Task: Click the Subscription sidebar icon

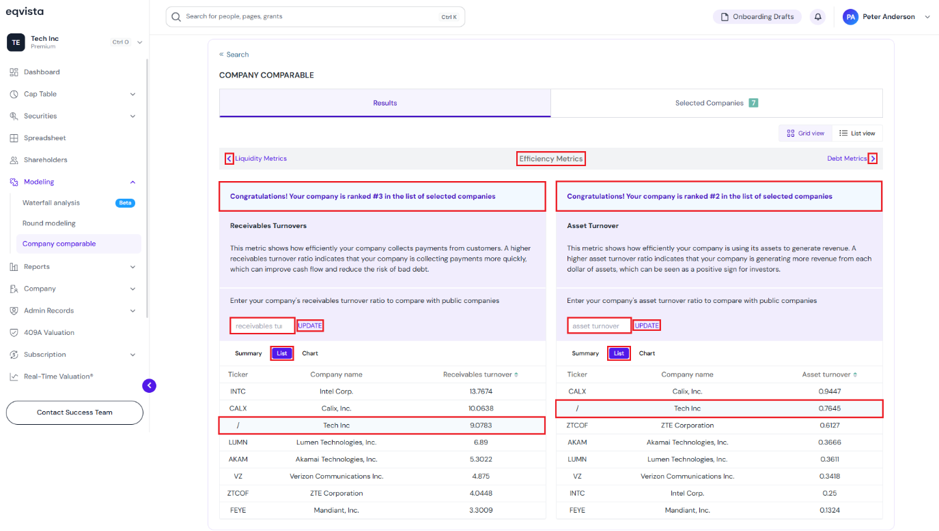Action: 14,354
